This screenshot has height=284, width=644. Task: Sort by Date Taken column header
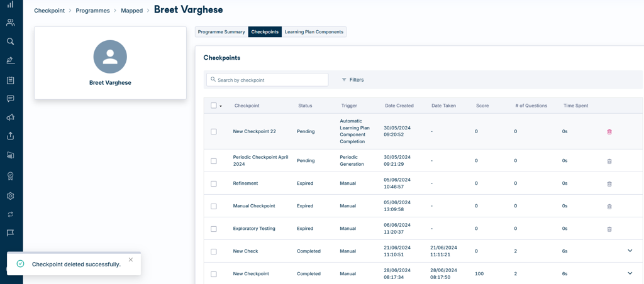(443, 106)
